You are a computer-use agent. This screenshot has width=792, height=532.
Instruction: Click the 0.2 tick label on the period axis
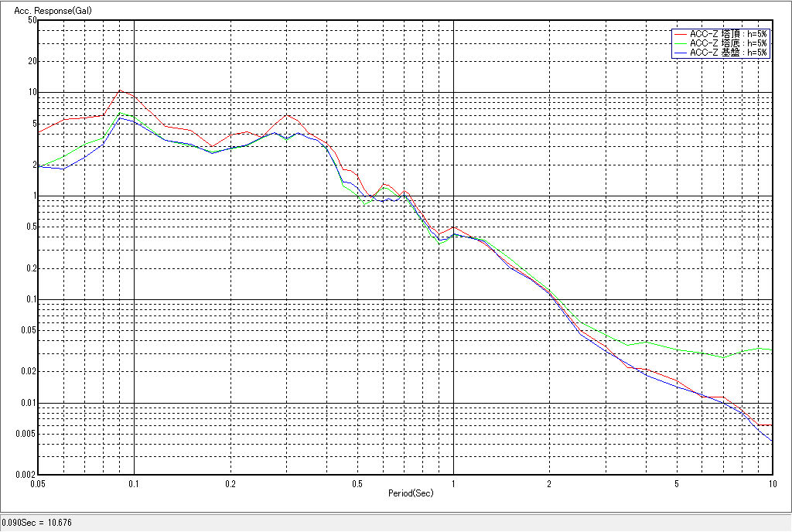tap(230, 483)
